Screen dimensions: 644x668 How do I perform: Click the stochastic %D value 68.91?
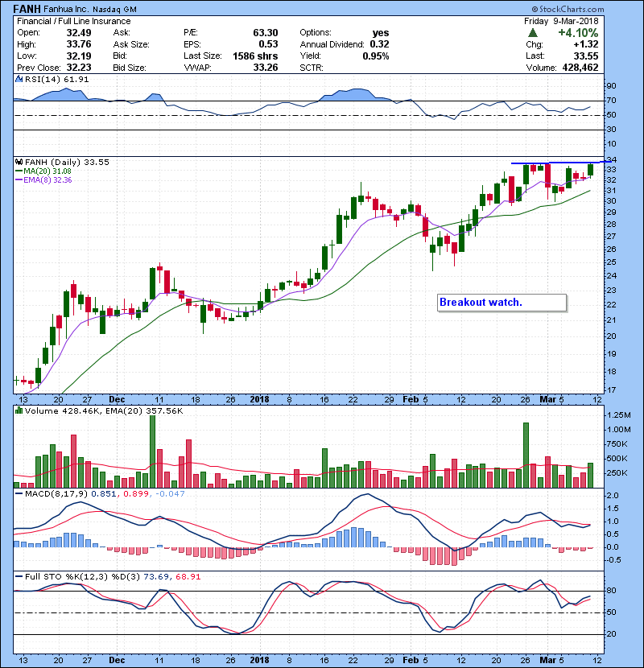click(x=188, y=576)
